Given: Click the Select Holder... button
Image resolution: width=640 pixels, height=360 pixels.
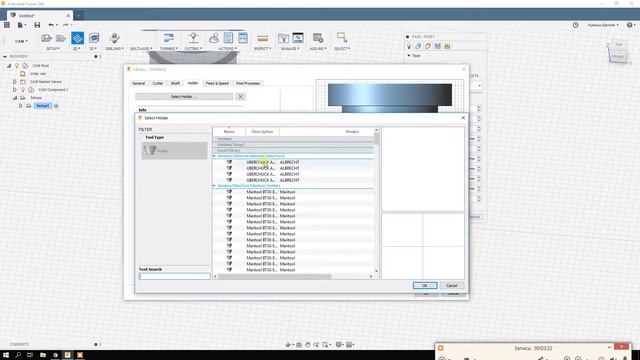Looking at the screenshot, I should (x=184, y=97).
